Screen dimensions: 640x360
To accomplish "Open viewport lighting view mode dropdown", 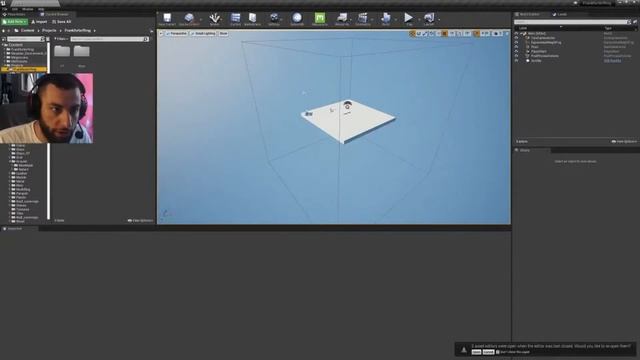I will [203, 33].
